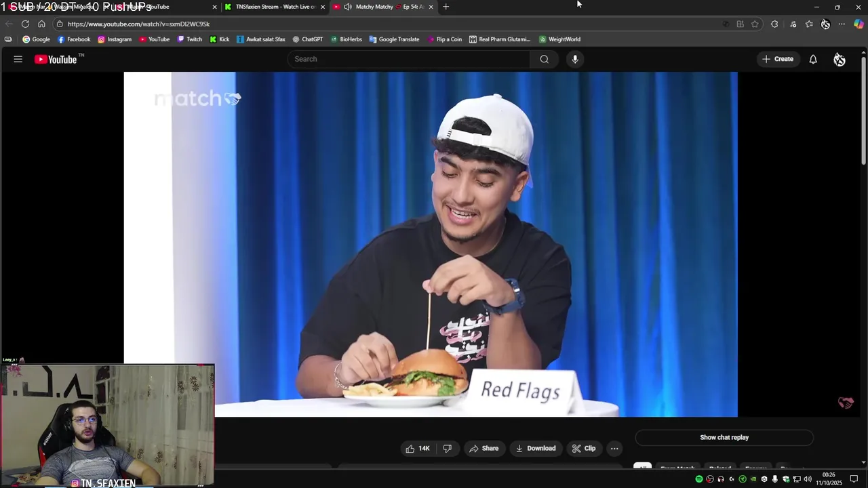Open the Instagram bookmark
The height and width of the screenshot is (488, 868).
115,39
